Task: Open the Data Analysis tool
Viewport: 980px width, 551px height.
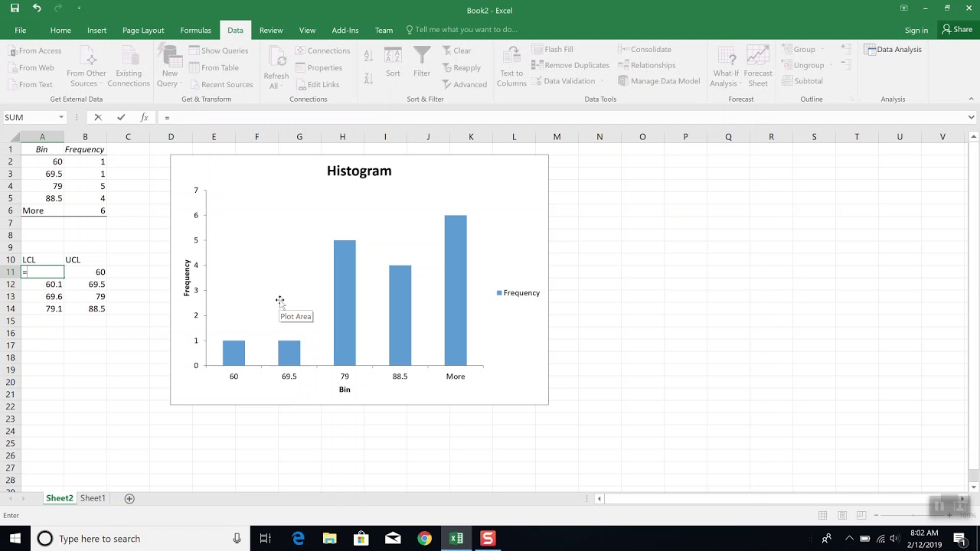Action: click(893, 49)
